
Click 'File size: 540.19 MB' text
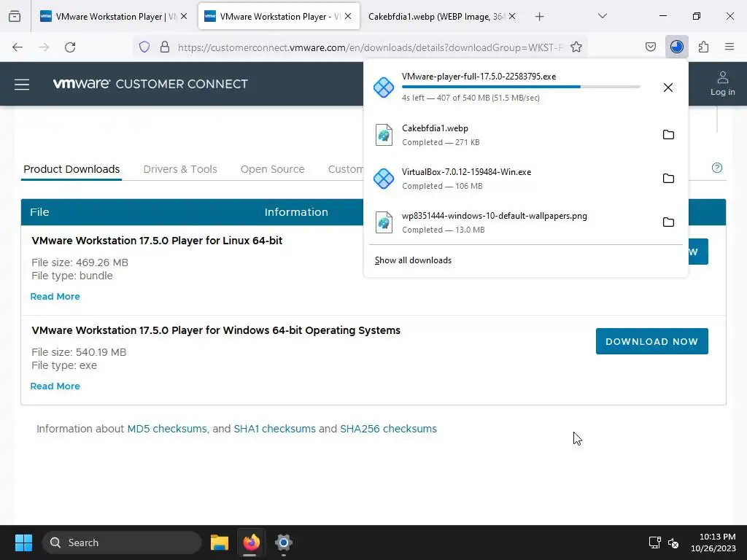(79, 352)
